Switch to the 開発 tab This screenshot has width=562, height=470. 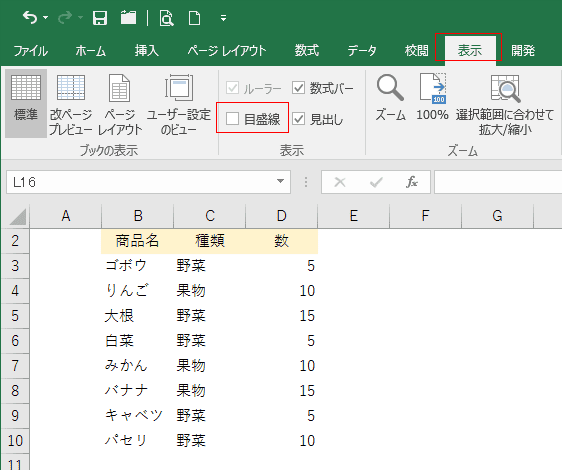tap(523, 51)
